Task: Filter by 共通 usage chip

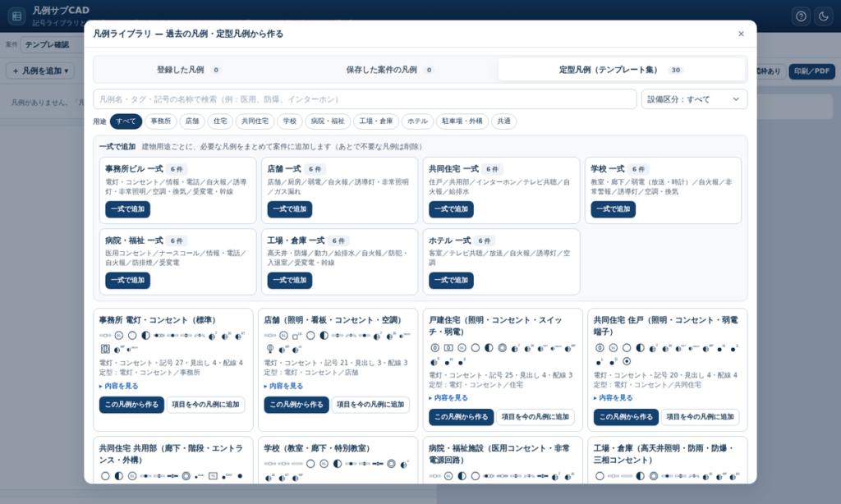Action: [503, 121]
